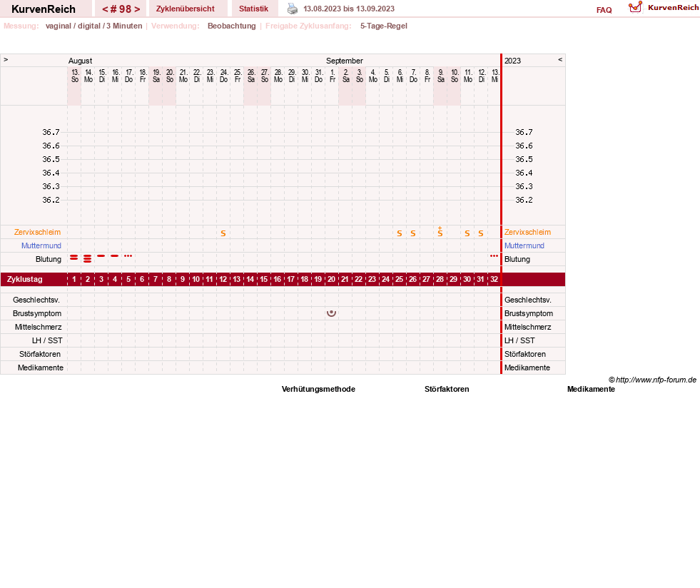This screenshot has width=700, height=588.
Task: Click the bleeding marker on cycle day 1
Action: [74, 258]
